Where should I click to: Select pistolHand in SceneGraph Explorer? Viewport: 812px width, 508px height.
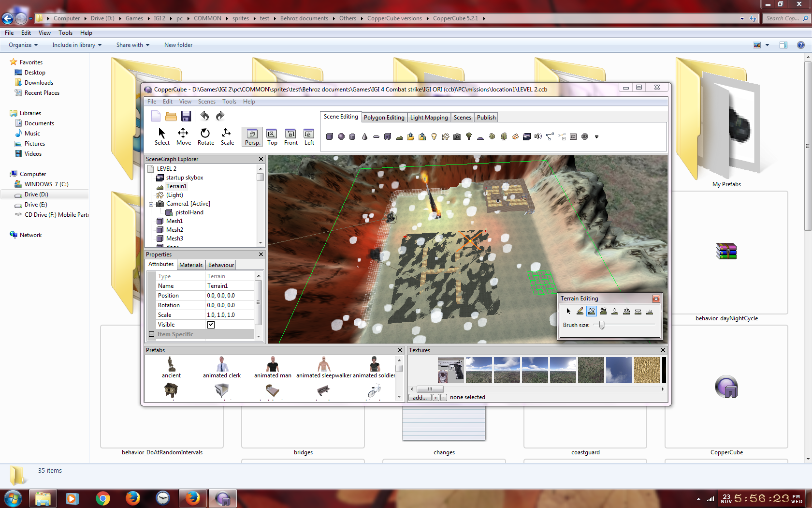[x=189, y=212]
